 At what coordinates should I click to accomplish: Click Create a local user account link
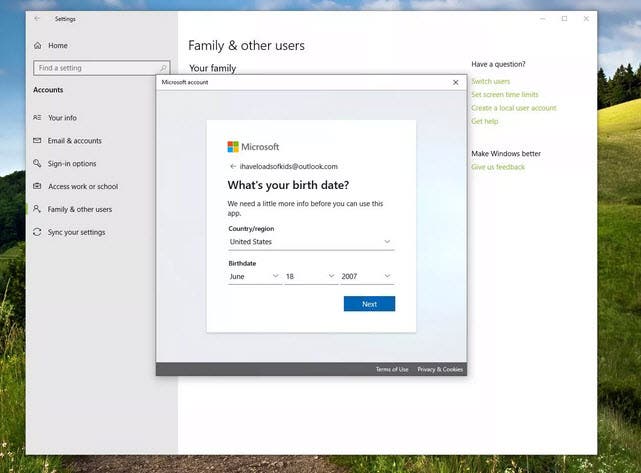[514, 108]
